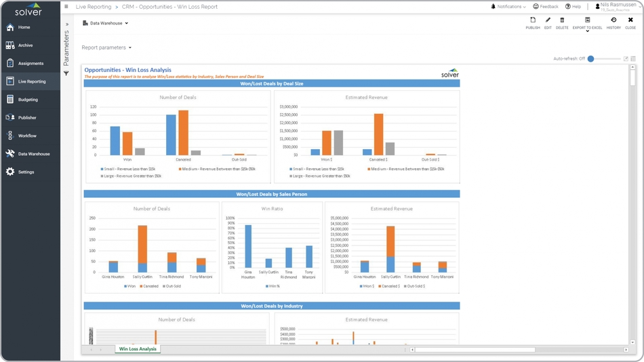Click the Auto-refresh slider handle
This screenshot has height=362, width=644.
click(x=591, y=59)
